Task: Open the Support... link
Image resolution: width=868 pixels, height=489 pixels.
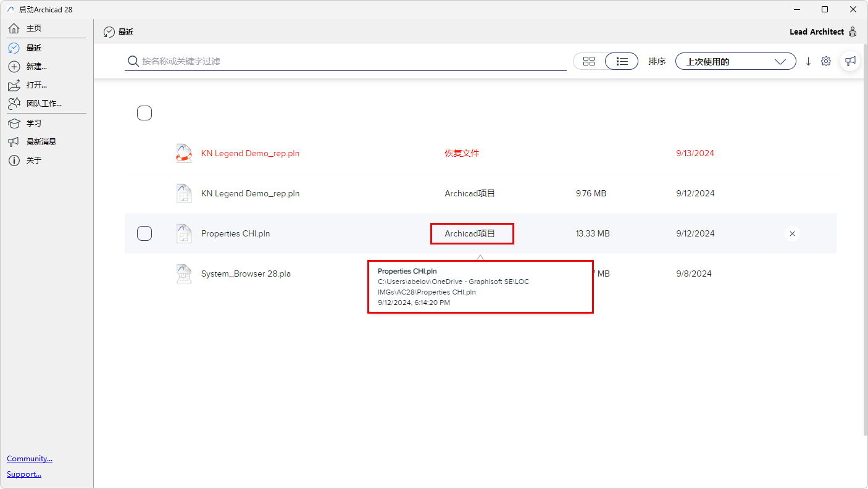Action: point(24,474)
